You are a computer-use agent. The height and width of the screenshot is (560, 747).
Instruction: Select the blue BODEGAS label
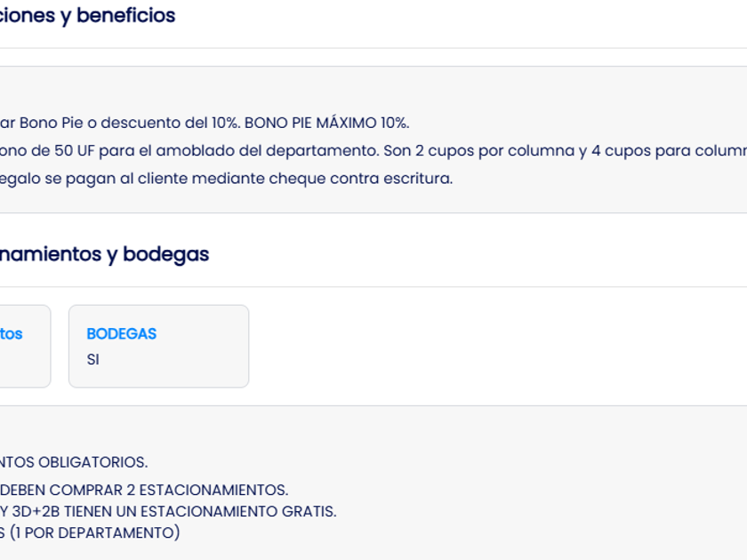pyautogui.click(x=121, y=334)
